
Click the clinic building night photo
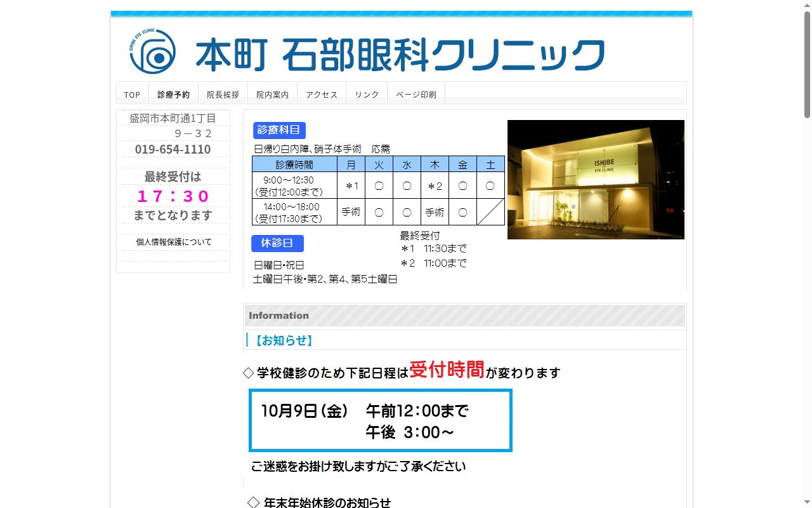click(596, 180)
